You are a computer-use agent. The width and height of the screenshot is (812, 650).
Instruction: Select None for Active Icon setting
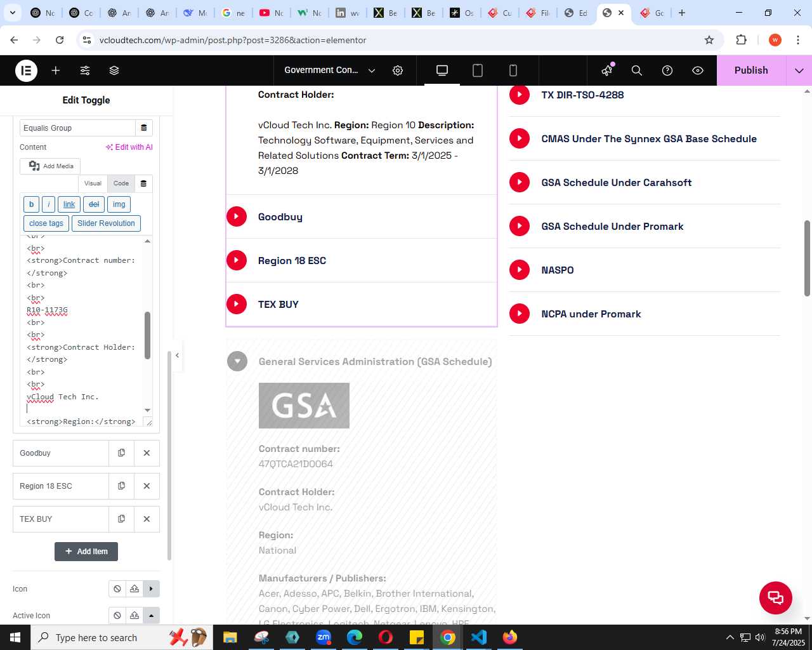(x=117, y=616)
